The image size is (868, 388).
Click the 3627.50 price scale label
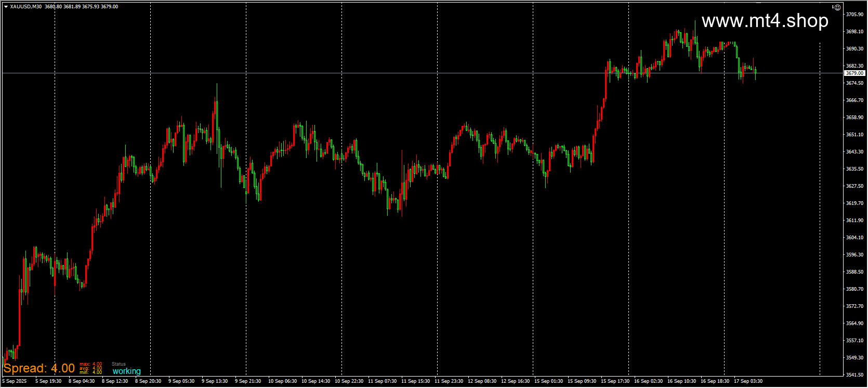point(854,186)
